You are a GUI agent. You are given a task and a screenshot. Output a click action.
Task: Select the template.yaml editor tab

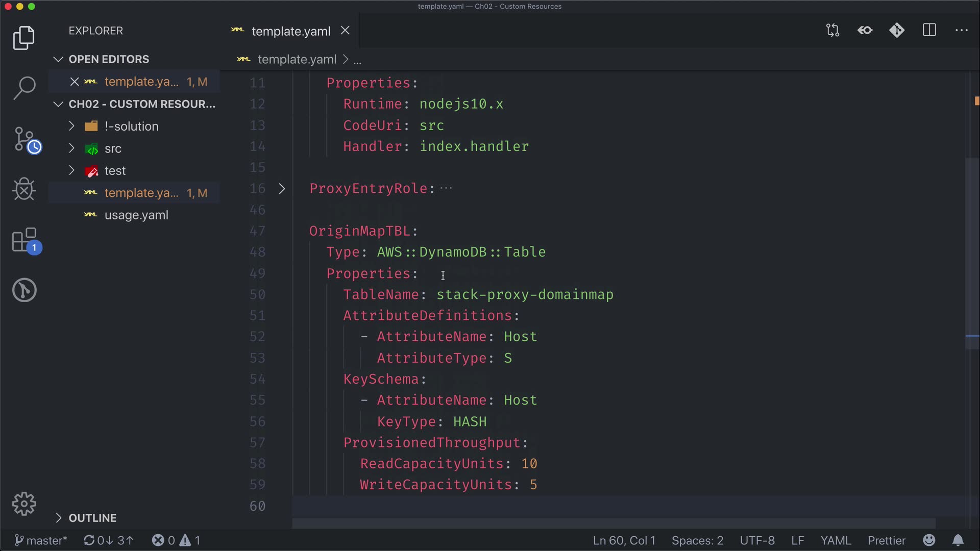pyautogui.click(x=290, y=31)
